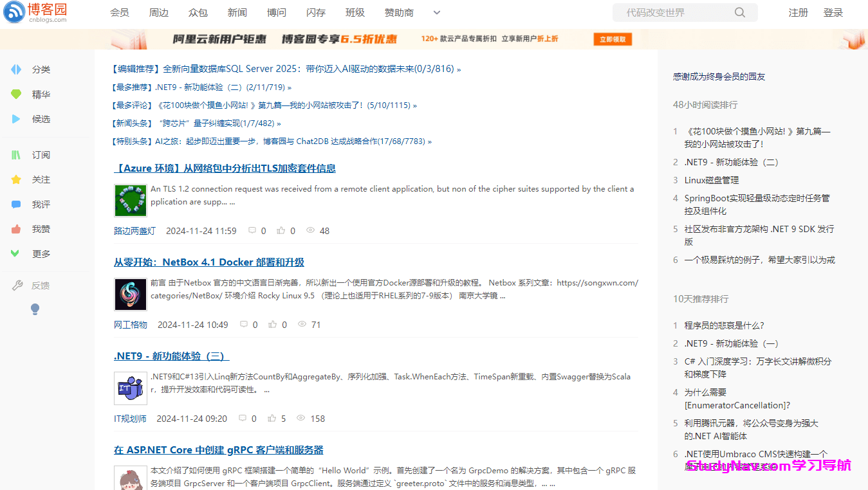Recommend the .NET9 新功能体验（三） post
Image resolution: width=868 pixels, height=490 pixels.
(x=272, y=419)
